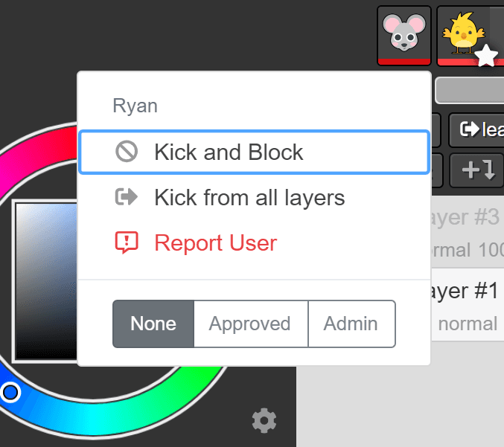Set user role to Approved
The height and width of the screenshot is (447, 504).
tap(249, 324)
